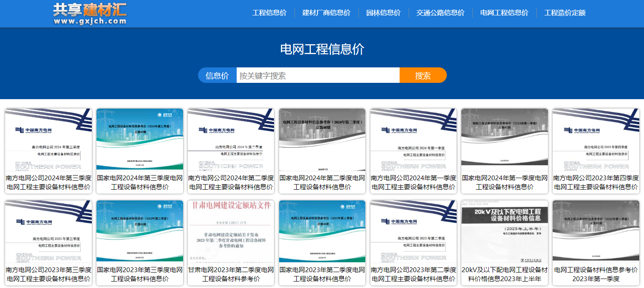The height and width of the screenshot is (288, 644).
Task: Open thumbnail of 国家电网2024年第二季度 cover
Action: coord(322,139)
